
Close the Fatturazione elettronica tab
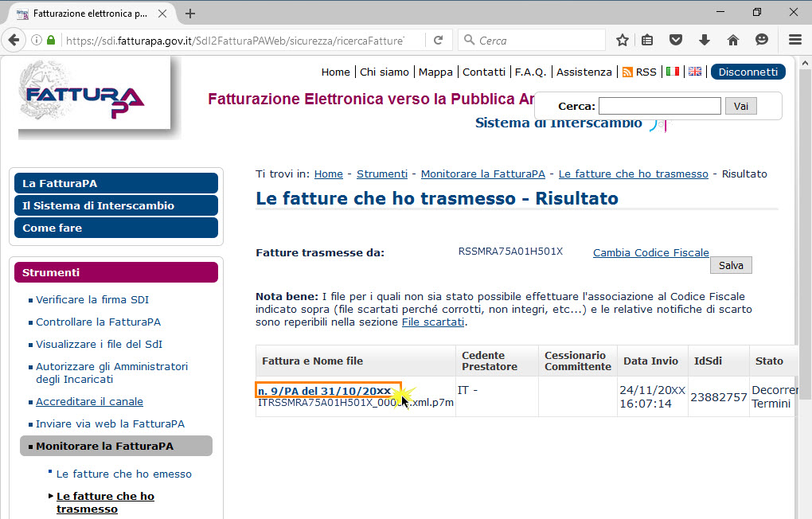162,14
